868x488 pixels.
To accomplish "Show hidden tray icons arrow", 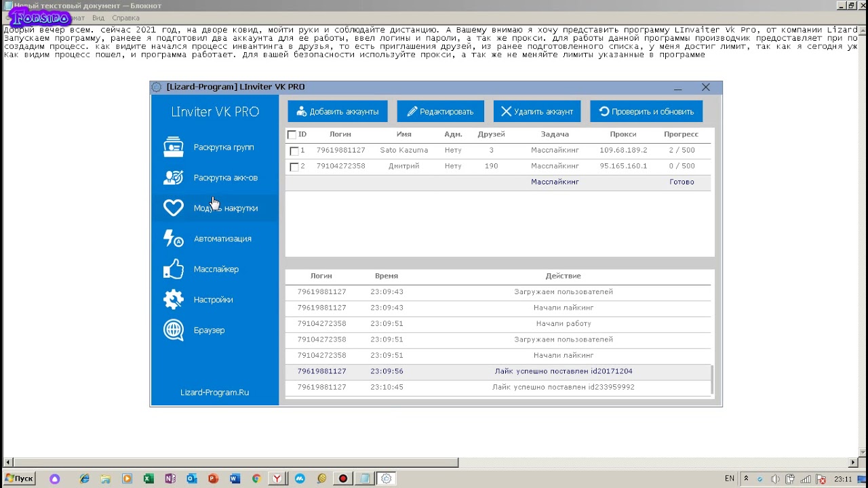I will point(746,479).
